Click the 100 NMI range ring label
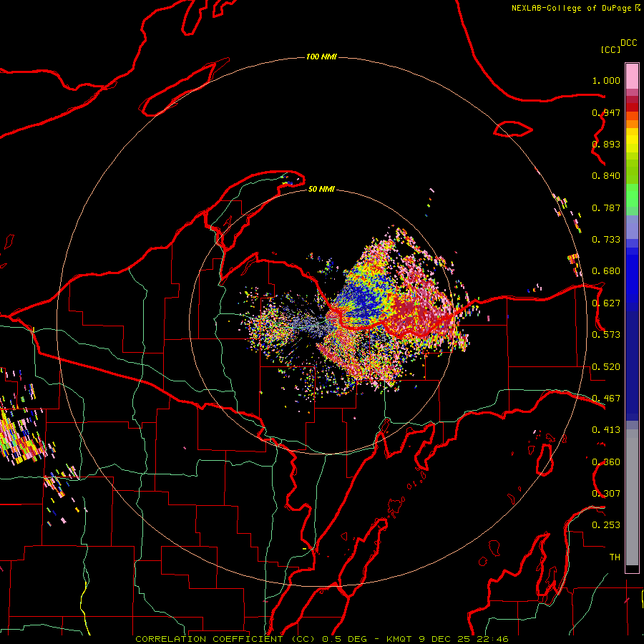This screenshot has height=644, width=644. 321,57
